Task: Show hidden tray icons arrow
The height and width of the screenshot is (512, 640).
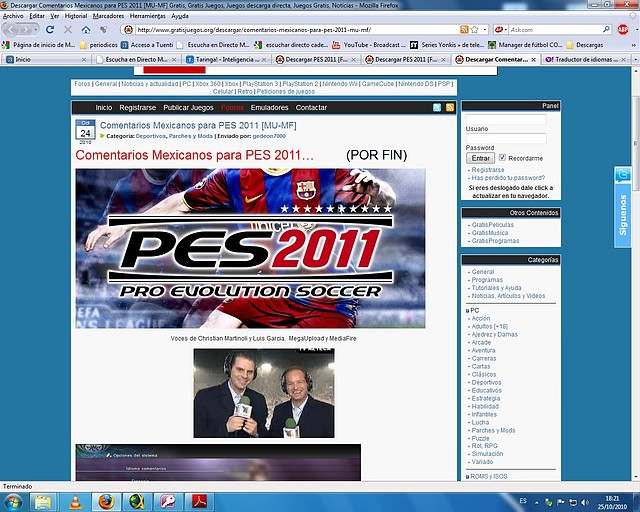Action: coord(537,503)
